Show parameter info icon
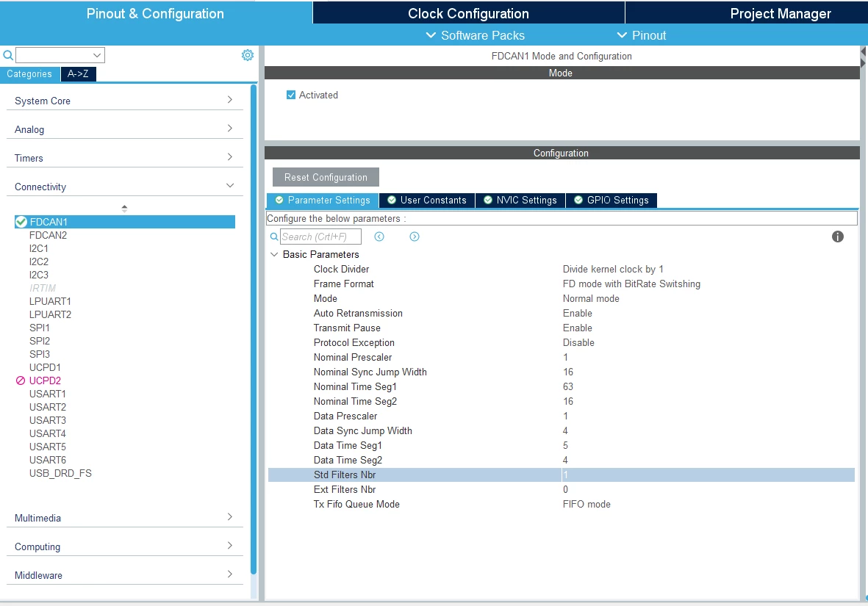This screenshot has width=868, height=606. tap(838, 237)
